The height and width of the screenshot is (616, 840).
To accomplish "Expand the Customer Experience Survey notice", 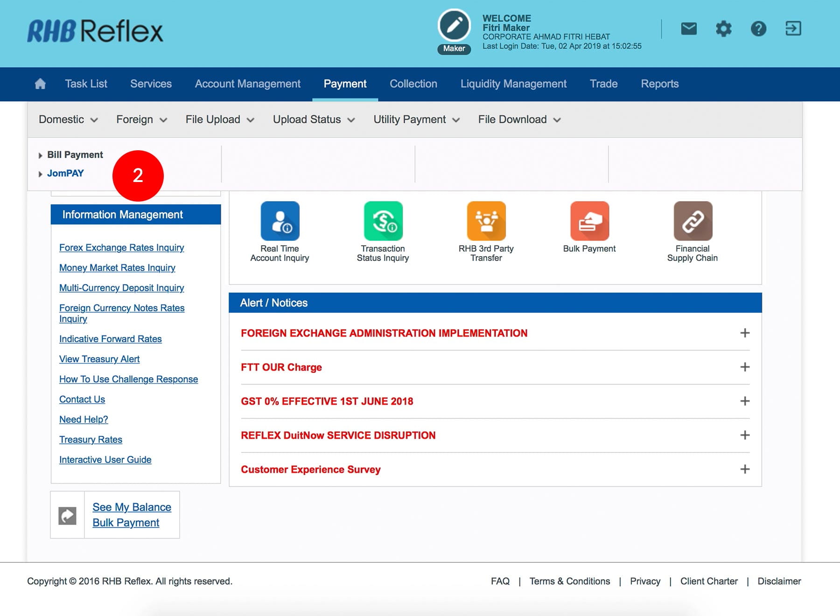I will (x=745, y=469).
